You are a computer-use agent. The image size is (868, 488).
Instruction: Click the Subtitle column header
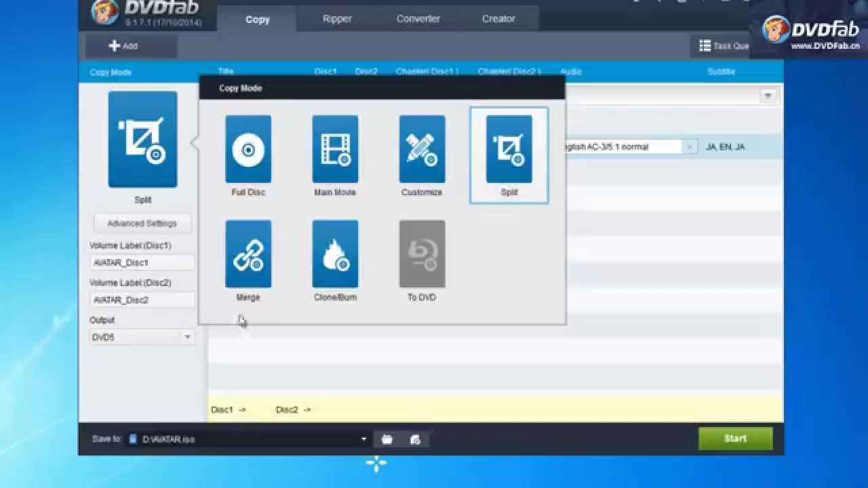721,71
